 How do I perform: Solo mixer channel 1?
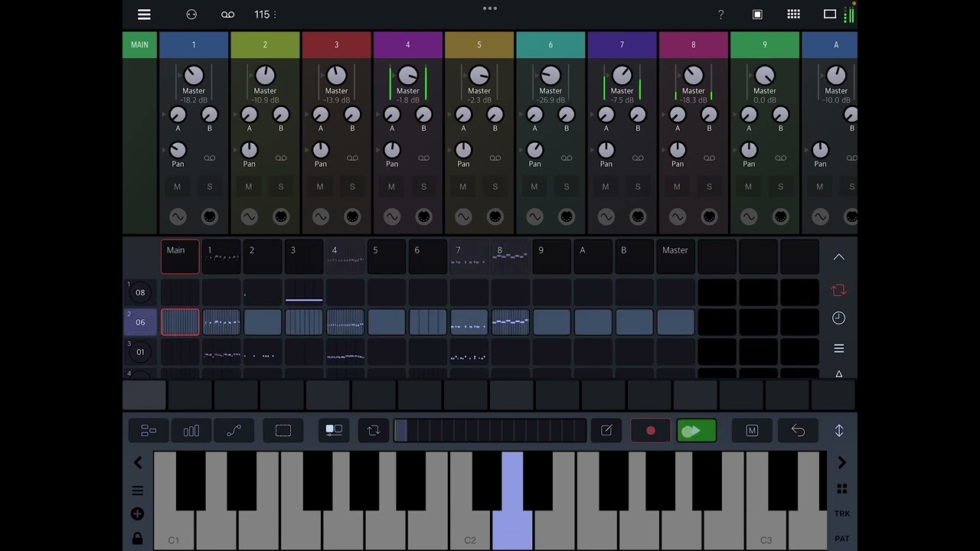tap(210, 187)
